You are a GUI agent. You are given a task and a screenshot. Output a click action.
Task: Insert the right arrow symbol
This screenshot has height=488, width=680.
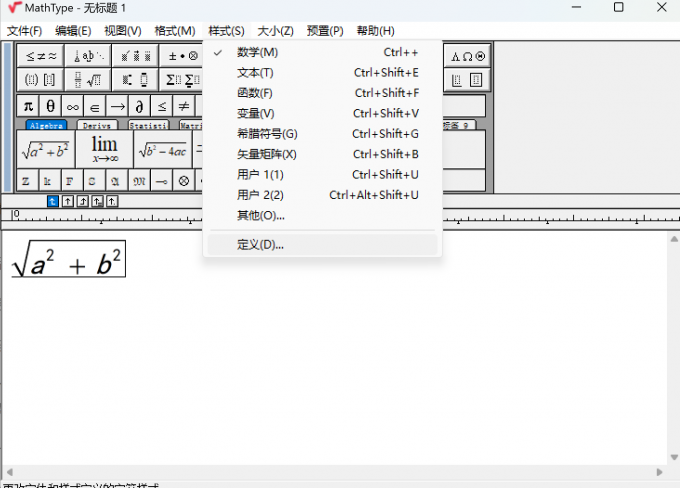point(117,106)
